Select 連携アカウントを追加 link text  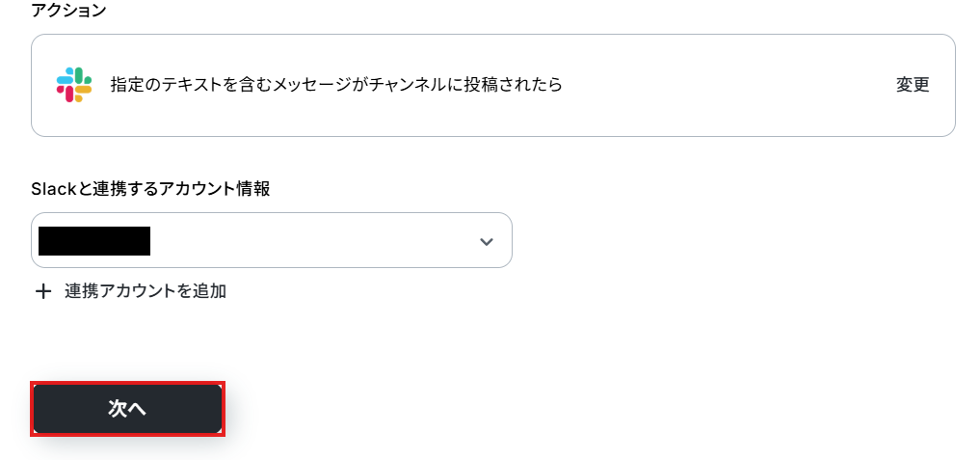click(x=146, y=290)
